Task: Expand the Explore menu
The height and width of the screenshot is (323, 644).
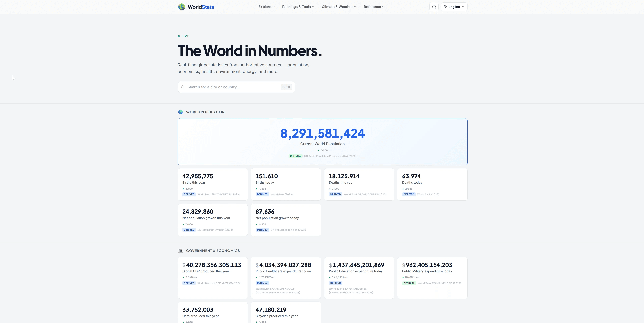Action: [x=266, y=7]
